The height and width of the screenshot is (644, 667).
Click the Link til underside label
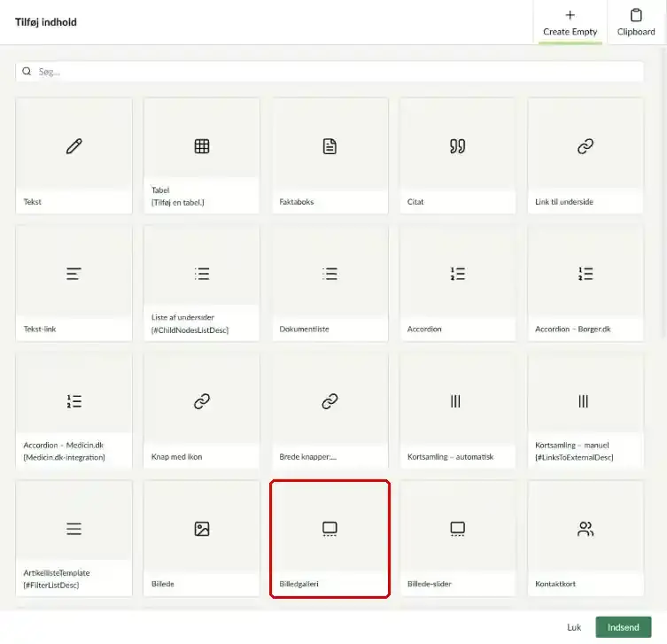point(564,202)
